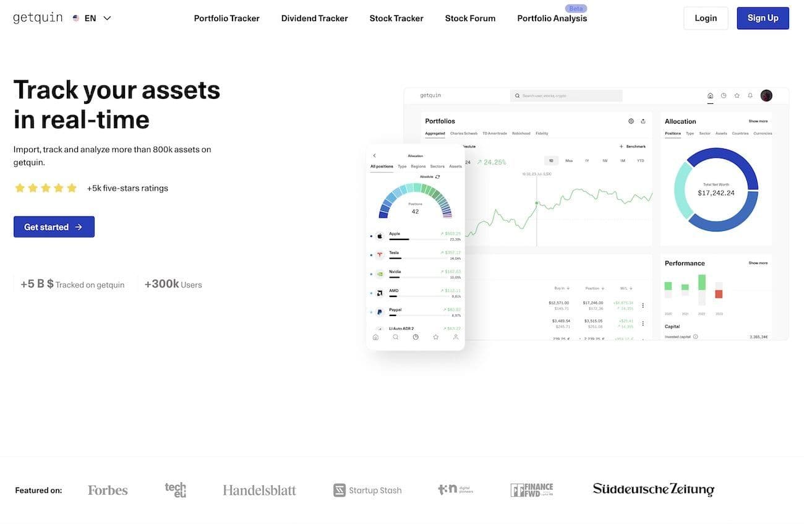Image resolution: width=804 pixels, height=532 pixels.
Task: Click the Forbes logo in Featured on
Action: point(108,490)
